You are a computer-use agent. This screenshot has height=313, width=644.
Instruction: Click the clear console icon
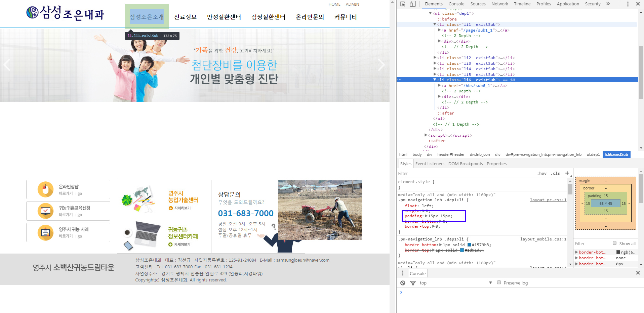tap(403, 283)
